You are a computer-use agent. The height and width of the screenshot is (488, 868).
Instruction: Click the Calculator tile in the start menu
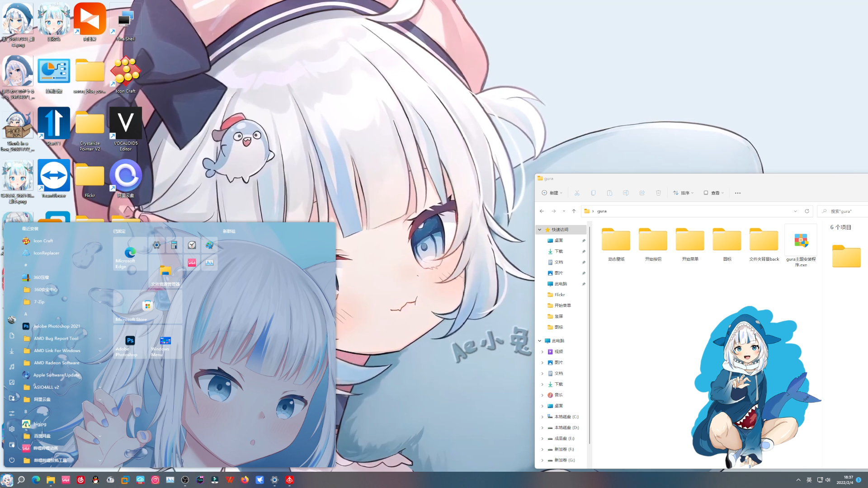[174, 245]
